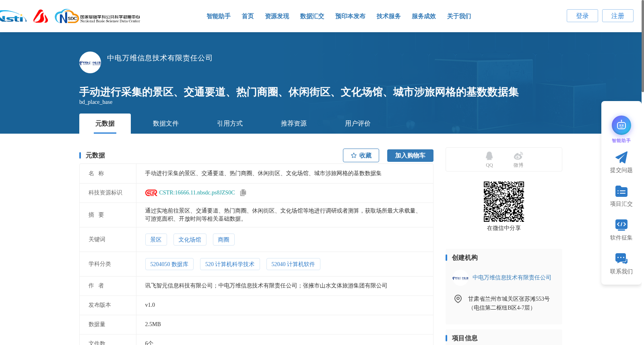The image size is (644, 345).
Task: Click the company avatar in the banner
Action: click(x=90, y=62)
